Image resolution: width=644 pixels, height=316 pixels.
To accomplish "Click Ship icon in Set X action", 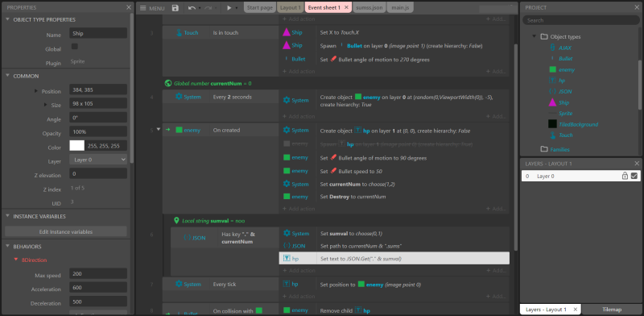I will tap(287, 32).
